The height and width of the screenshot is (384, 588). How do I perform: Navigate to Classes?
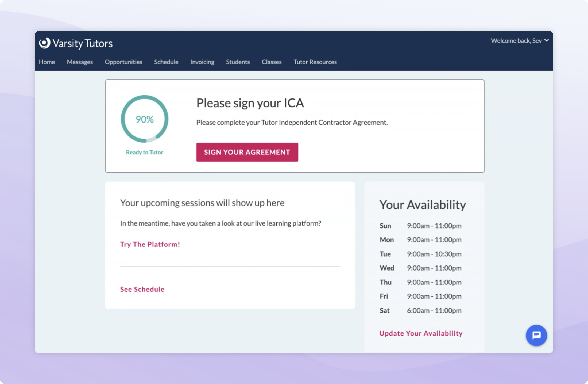click(x=272, y=62)
